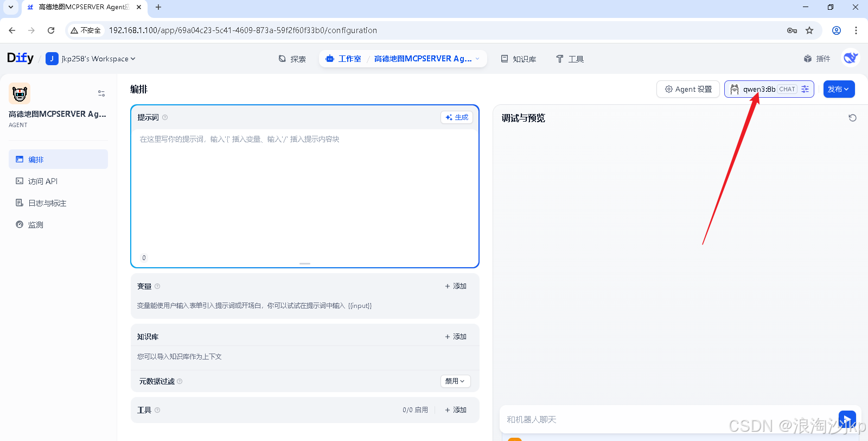Click the 调试与预览 heading
This screenshot has width=868, height=441.
523,118
